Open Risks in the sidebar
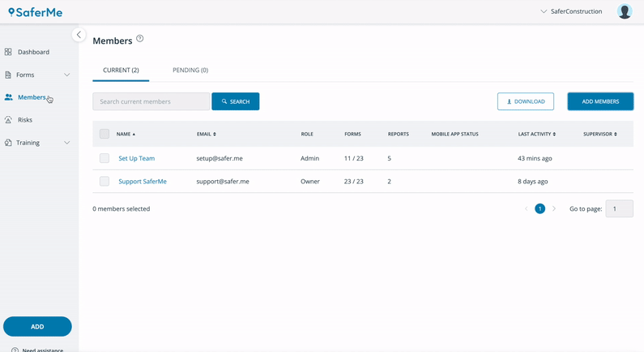The width and height of the screenshot is (644, 352). point(25,120)
